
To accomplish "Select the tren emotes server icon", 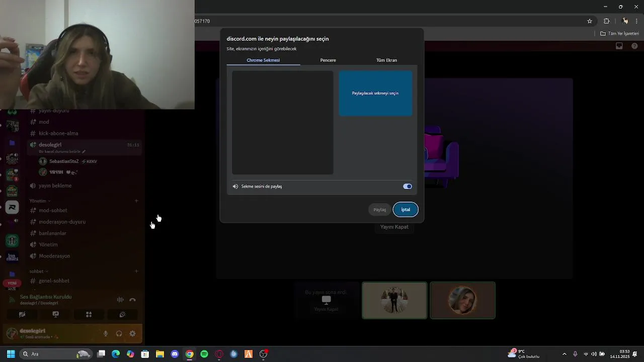I will 12,257.
